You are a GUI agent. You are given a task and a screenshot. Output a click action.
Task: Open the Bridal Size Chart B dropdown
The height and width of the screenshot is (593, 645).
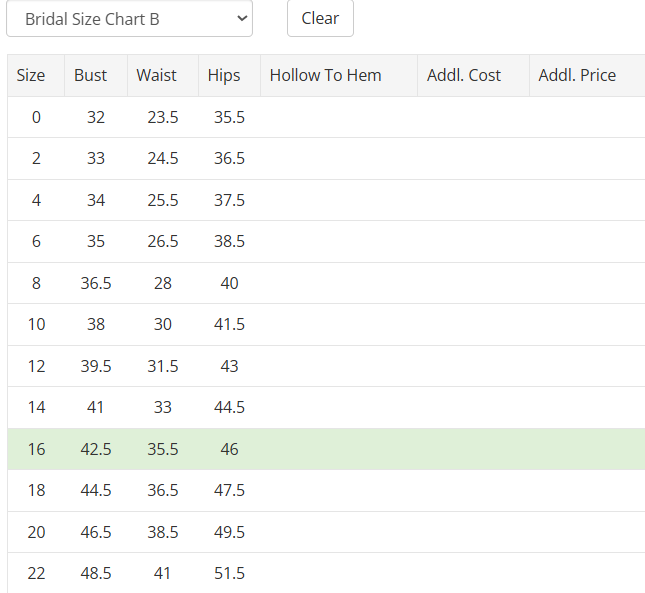pyautogui.click(x=130, y=19)
